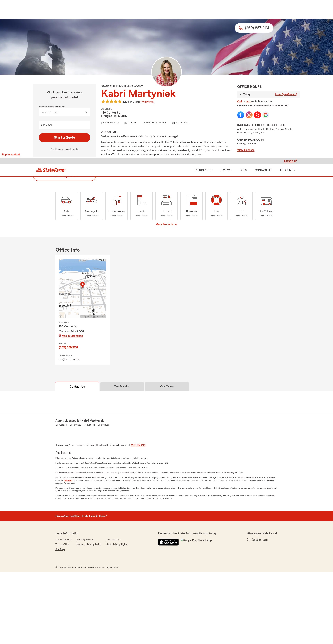Click the Site Map footer link
This screenshot has height=644, width=333.
pyautogui.click(x=60, y=549)
